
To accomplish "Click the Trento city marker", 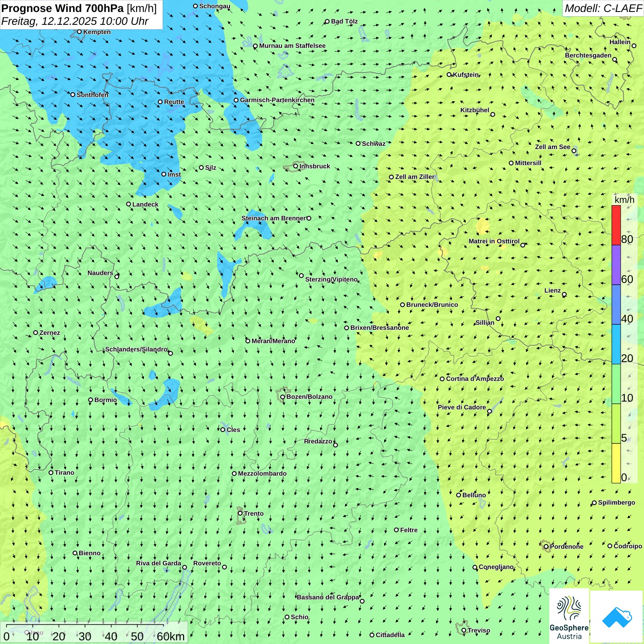I will point(240,513).
